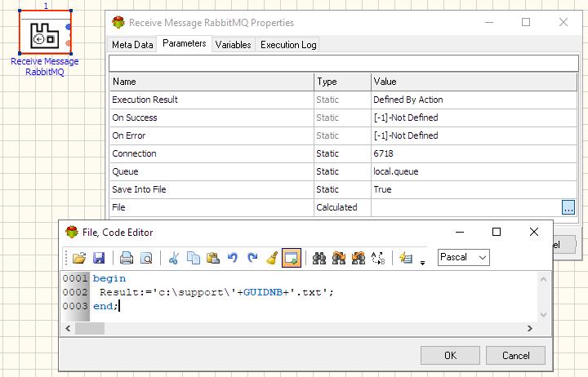Open the Variables tab
Image resolution: width=588 pixels, height=377 pixels.
tap(233, 45)
